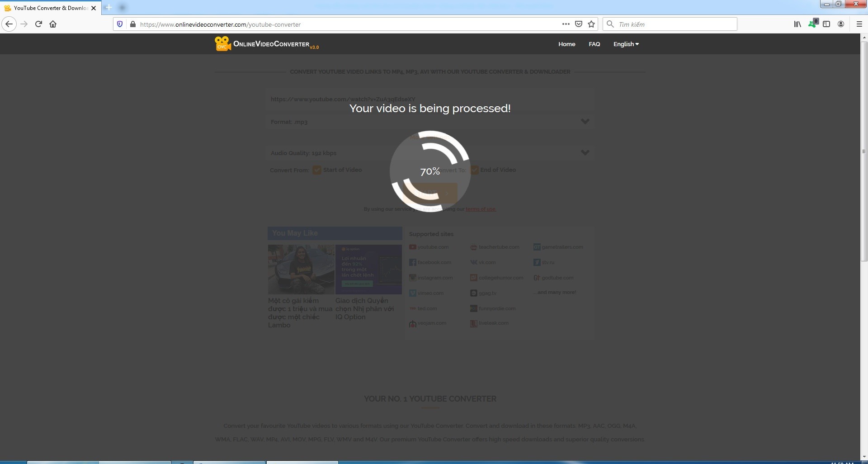Open the teachertube.com link
Viewport: 868px width, 464px height.
(499, 247)
